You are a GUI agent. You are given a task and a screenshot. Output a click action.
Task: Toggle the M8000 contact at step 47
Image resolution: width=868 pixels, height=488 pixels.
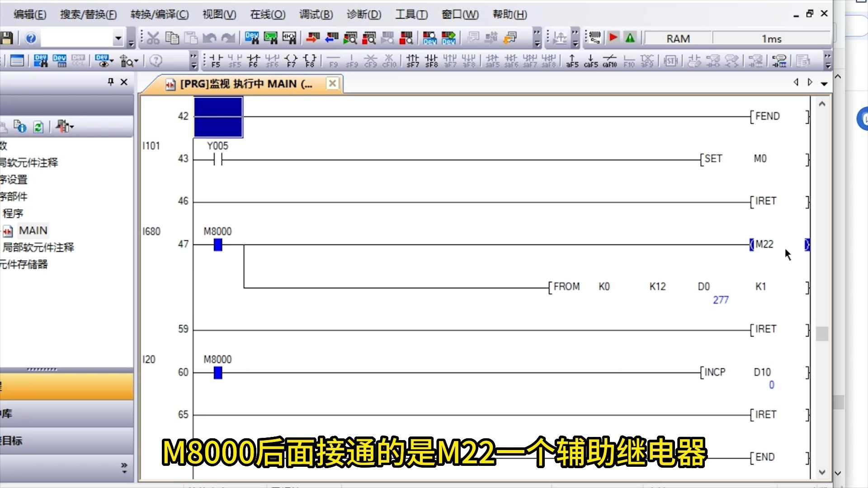(218, 245)
